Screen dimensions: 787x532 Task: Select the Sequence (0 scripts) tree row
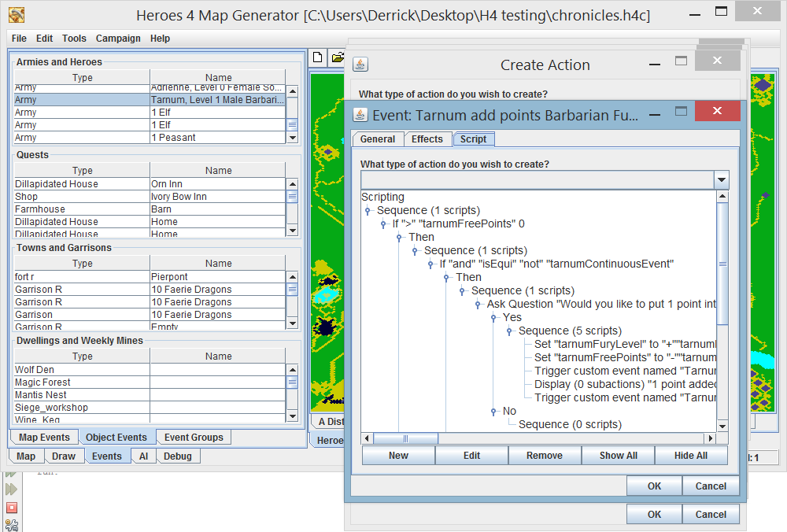click(570, 425)
